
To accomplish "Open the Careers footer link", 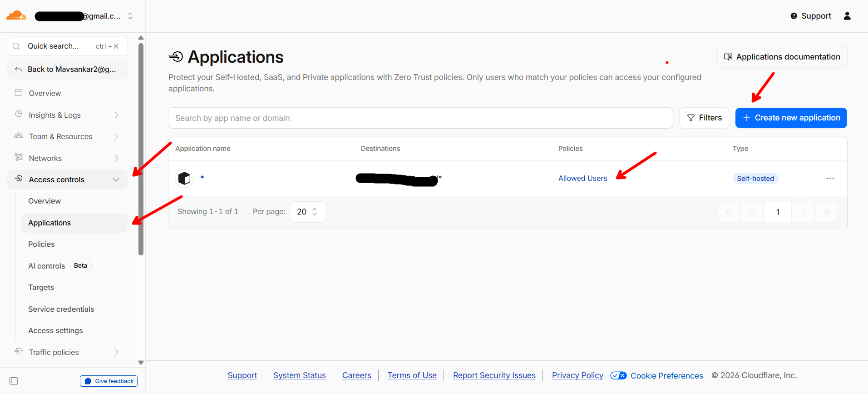I will (x=356, y=375).
